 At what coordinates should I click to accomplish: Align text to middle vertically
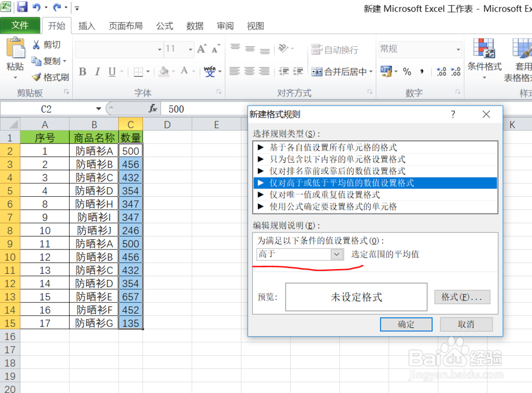pyautogui.click(x=250, y=49)
